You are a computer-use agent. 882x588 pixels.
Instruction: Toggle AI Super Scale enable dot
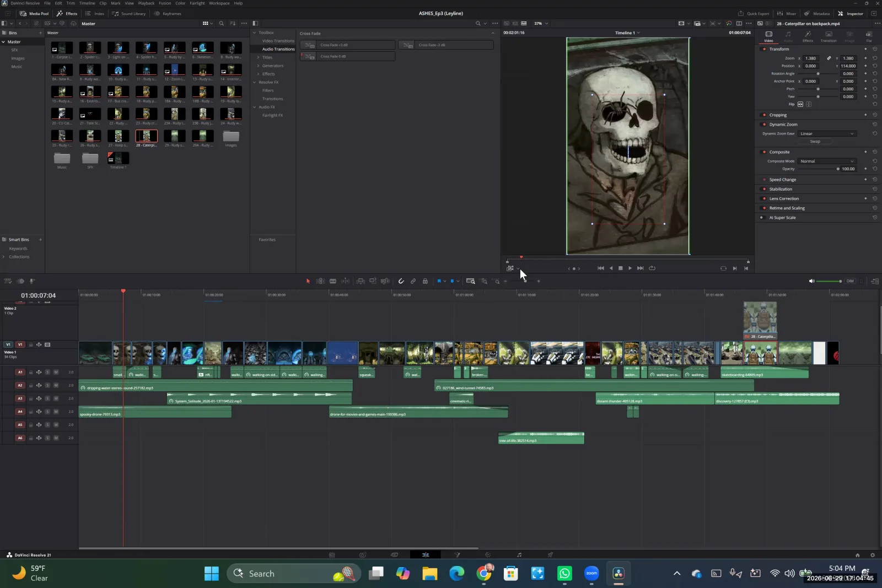coord(762,218)
